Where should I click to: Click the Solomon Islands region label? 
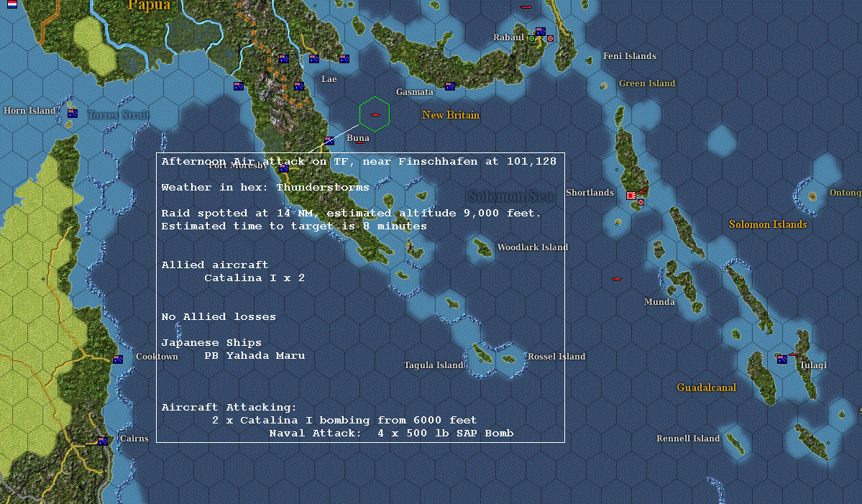click(768, 224)
